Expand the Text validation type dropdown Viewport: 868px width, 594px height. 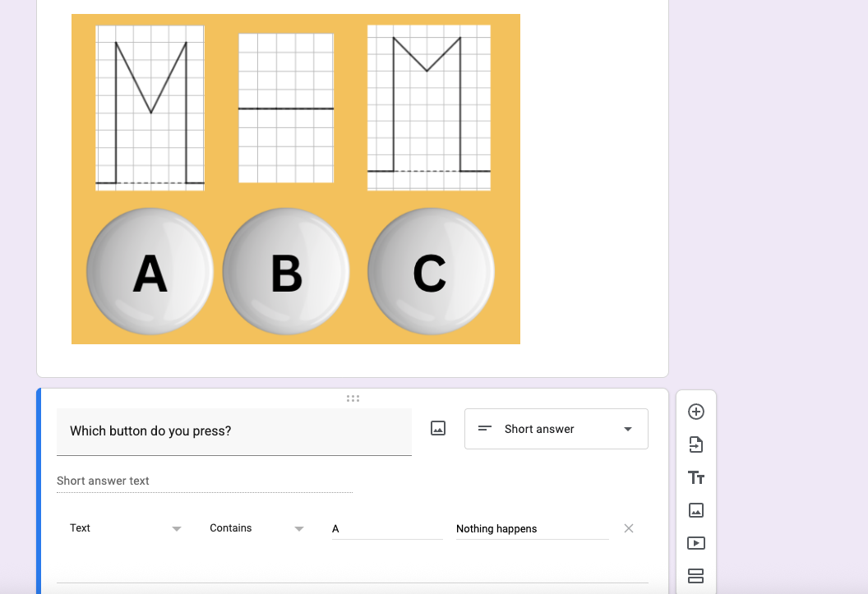[125, 528]
